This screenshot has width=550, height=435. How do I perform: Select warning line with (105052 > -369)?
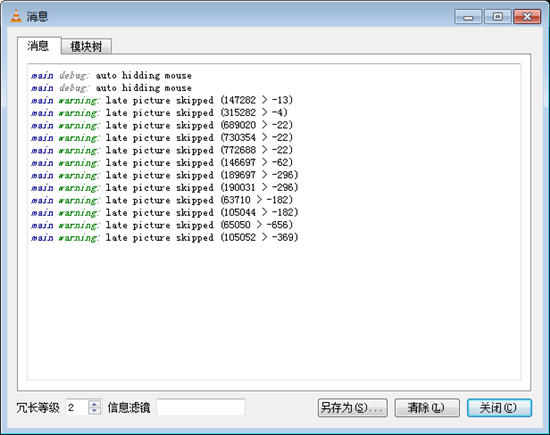pos(165,237)
